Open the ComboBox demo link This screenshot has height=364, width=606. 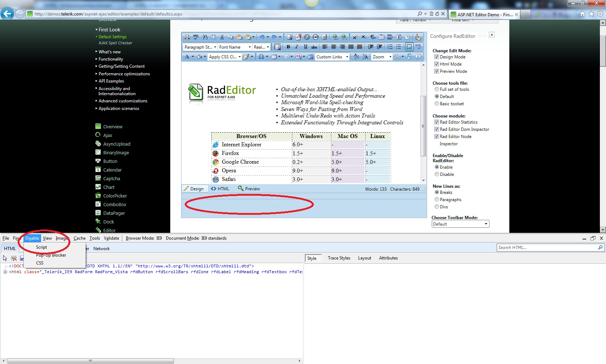click(115, 204)
